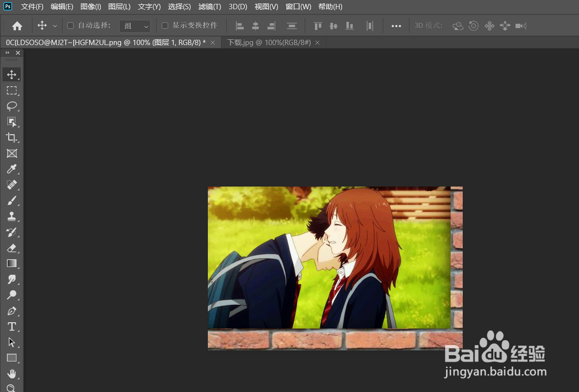Select the Pen tool
Viewport: 579px width, 392px height.
pos(12,311)
